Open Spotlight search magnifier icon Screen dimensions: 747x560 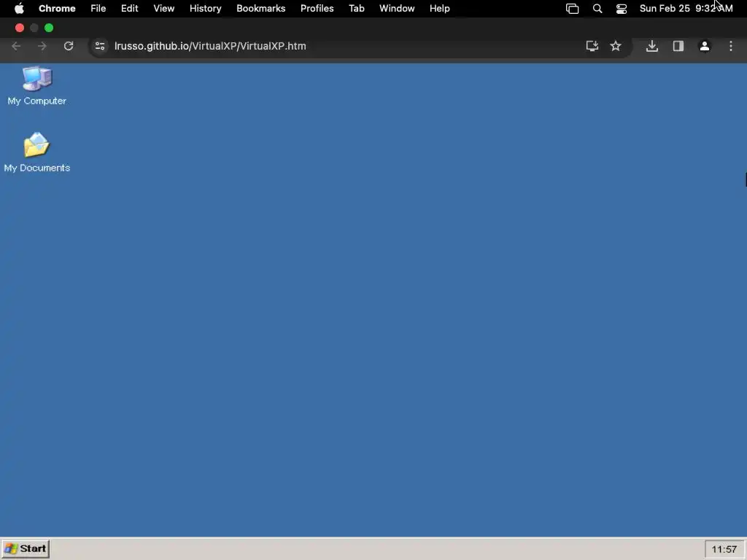(597, 9)
